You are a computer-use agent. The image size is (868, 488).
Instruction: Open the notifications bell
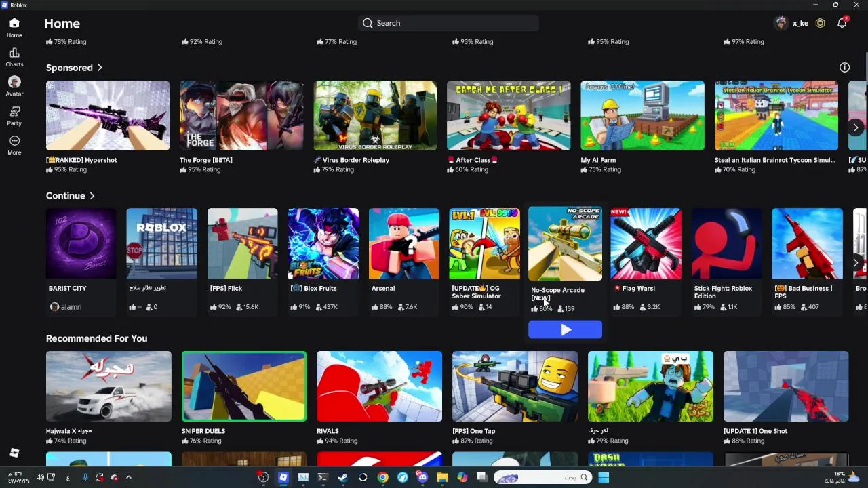842,23
